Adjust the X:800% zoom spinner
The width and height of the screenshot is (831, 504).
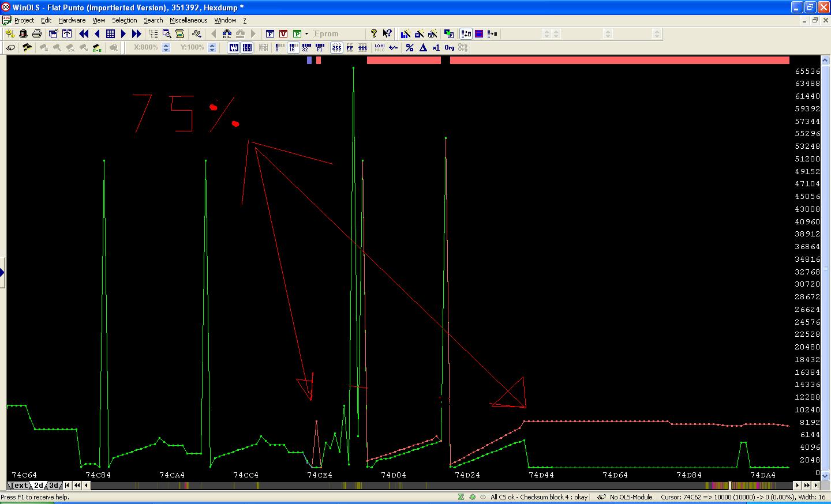click(x=166, y=48)
